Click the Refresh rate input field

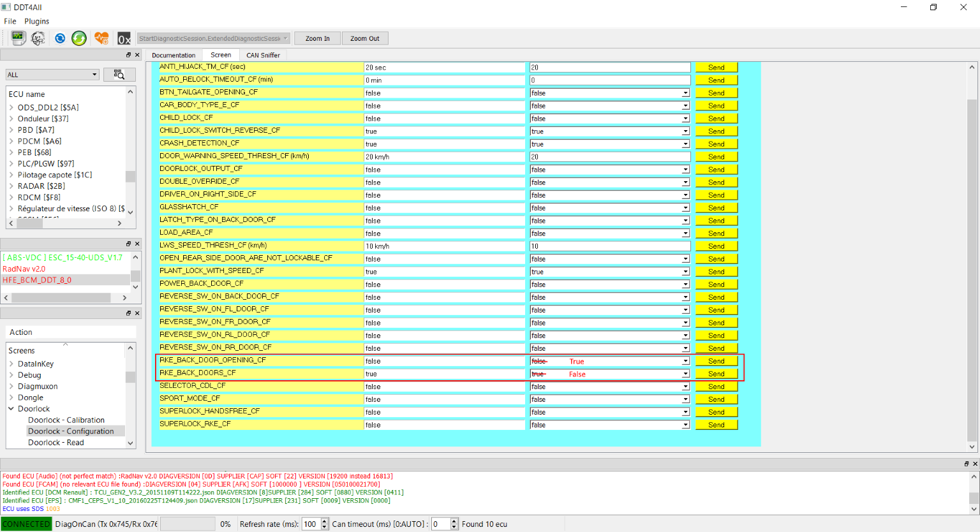[x=311, y=524]
